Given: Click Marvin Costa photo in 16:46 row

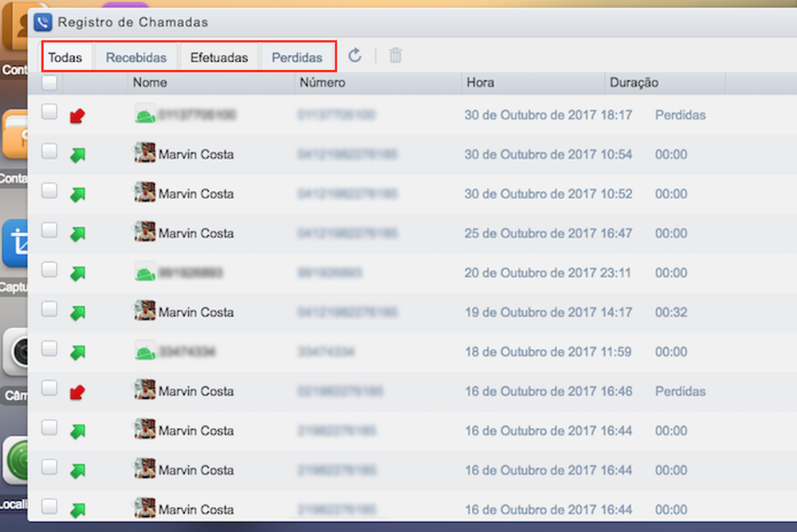Looking at the screenshot, I should 145,389.
